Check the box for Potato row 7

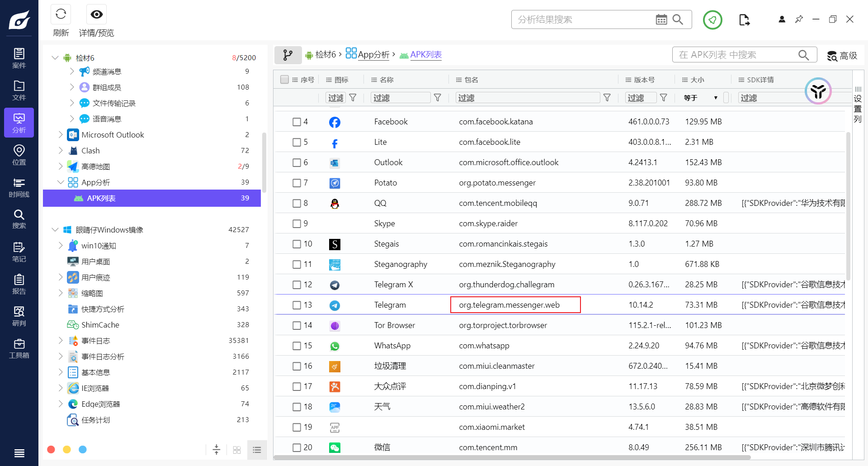point(297,183)
